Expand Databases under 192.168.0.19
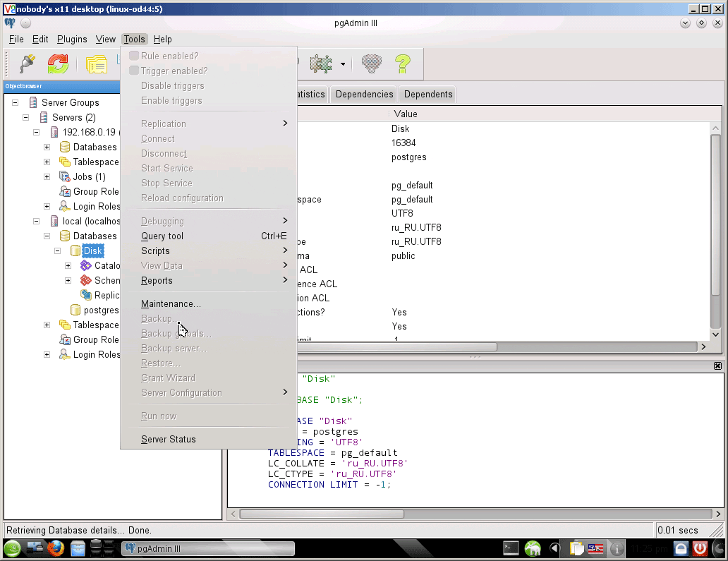The height and width of the screenshot is (561, 728). 47,147
